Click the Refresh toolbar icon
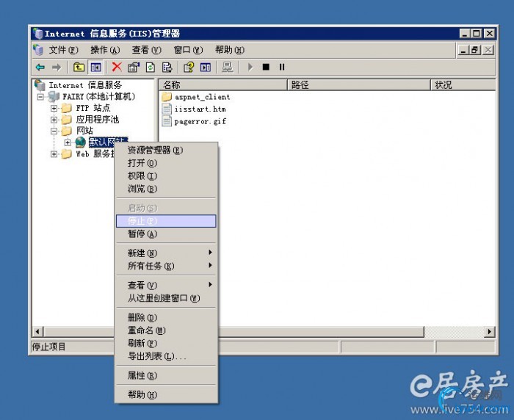This screenshot has height=420, width=514. coord(151,68)
